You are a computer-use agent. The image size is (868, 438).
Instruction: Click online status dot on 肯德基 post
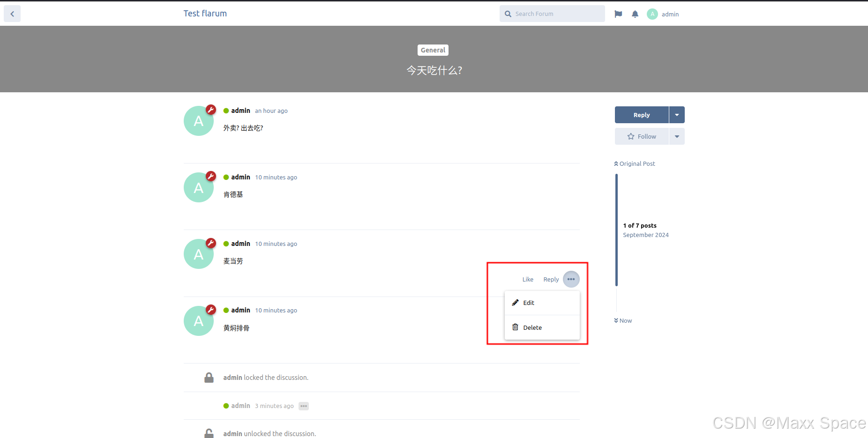(226, 178)
